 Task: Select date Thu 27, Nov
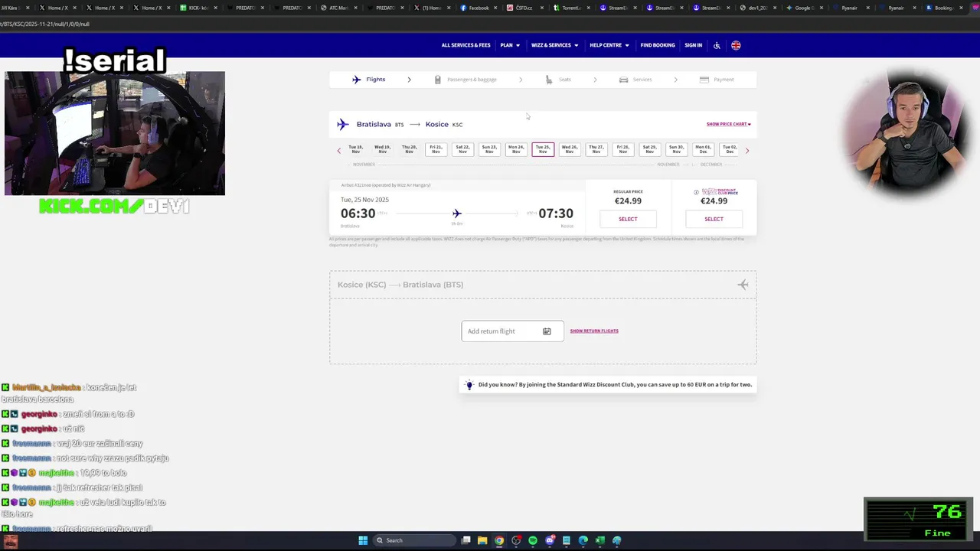coord(596,149)
